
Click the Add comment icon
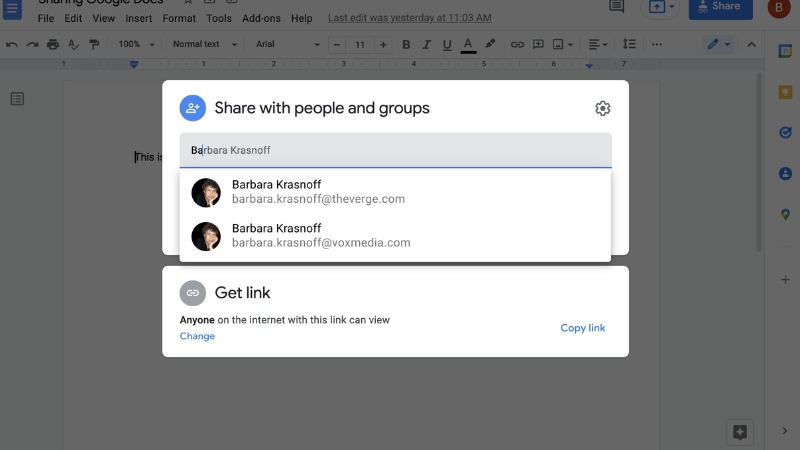pyautogui.click(x=538, y=44)
